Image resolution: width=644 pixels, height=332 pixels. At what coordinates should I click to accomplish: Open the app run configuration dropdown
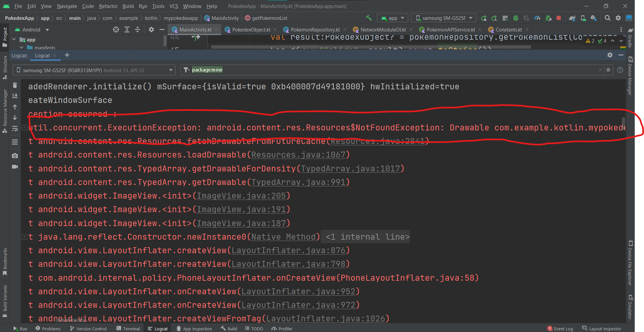[x=393, y=18]
